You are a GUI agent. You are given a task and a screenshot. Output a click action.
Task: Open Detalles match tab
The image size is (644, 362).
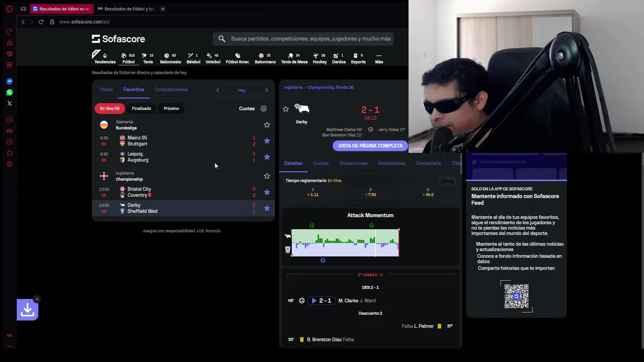[293, 163]
